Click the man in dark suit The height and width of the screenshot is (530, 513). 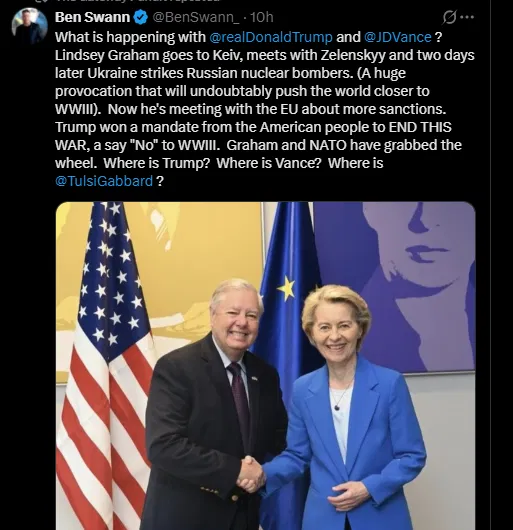(214, 404)
